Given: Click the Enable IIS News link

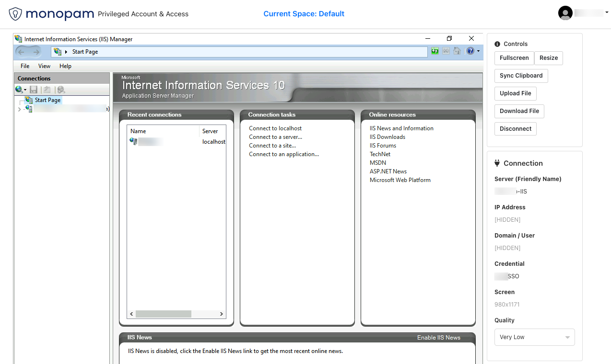Looking at the screenshot, I should pyautogui.click(x=438, y=338).
